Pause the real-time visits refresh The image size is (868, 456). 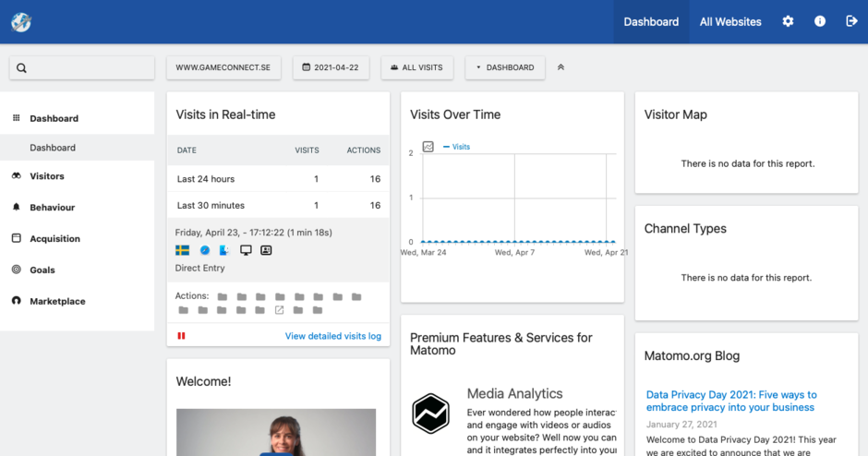click(x=181, y=336)
